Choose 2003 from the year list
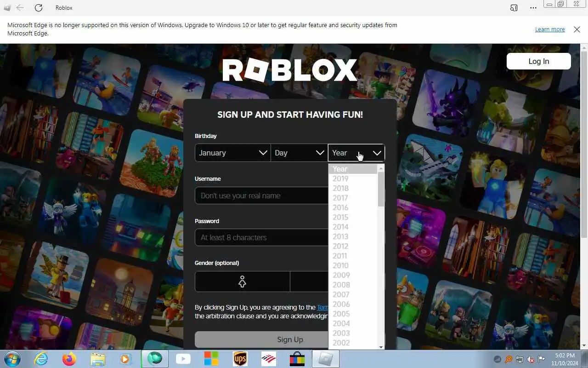The height and width of the screenshot is (368, 588). point(353,333)
